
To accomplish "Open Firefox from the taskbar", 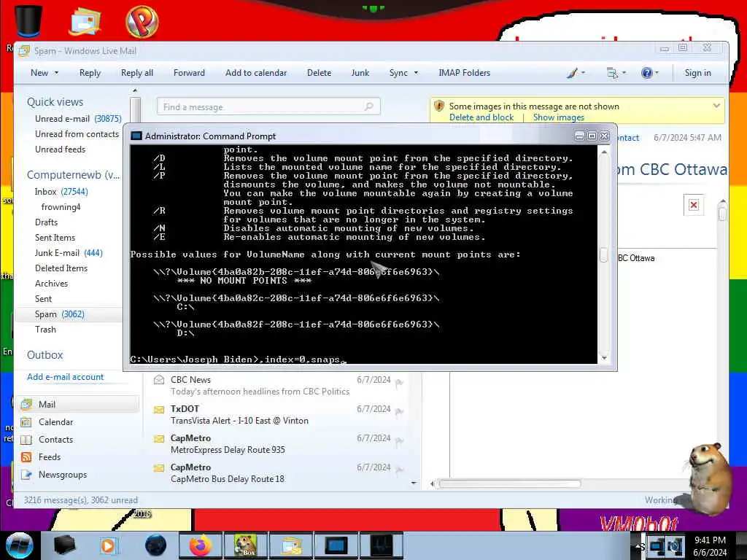I will (x=200, y=545).
